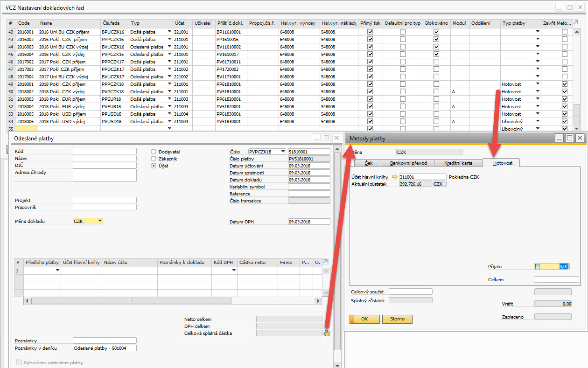Select the Dodavatel radio option
588x368 pixels.
(x=154, y=152)
